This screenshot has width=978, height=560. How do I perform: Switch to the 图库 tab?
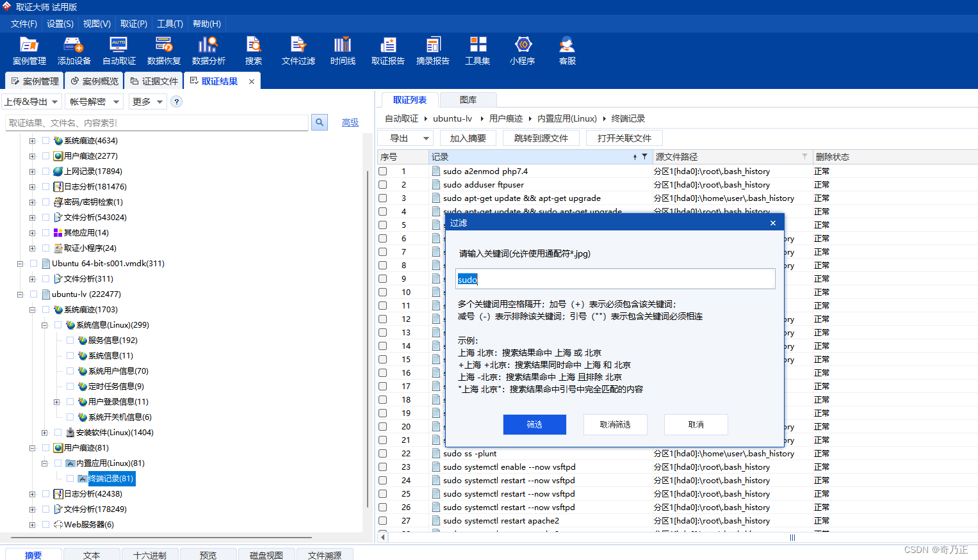pyautogui.click(x=468, y=100)
